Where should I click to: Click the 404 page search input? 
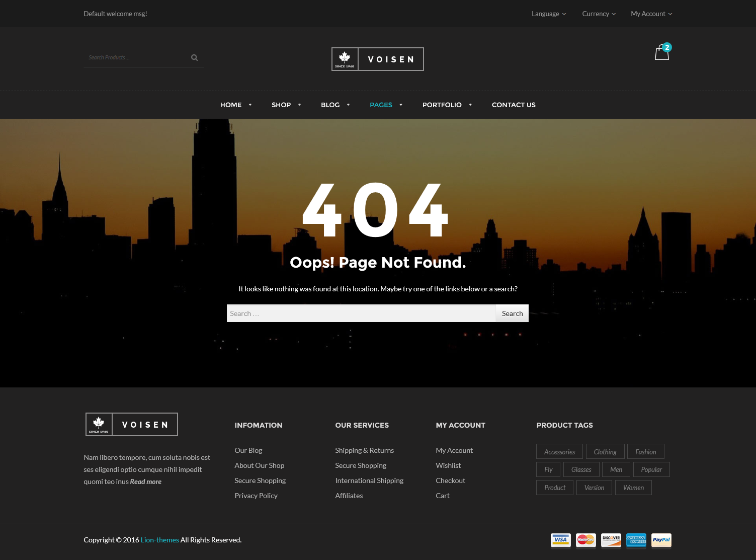coord(361,313)
